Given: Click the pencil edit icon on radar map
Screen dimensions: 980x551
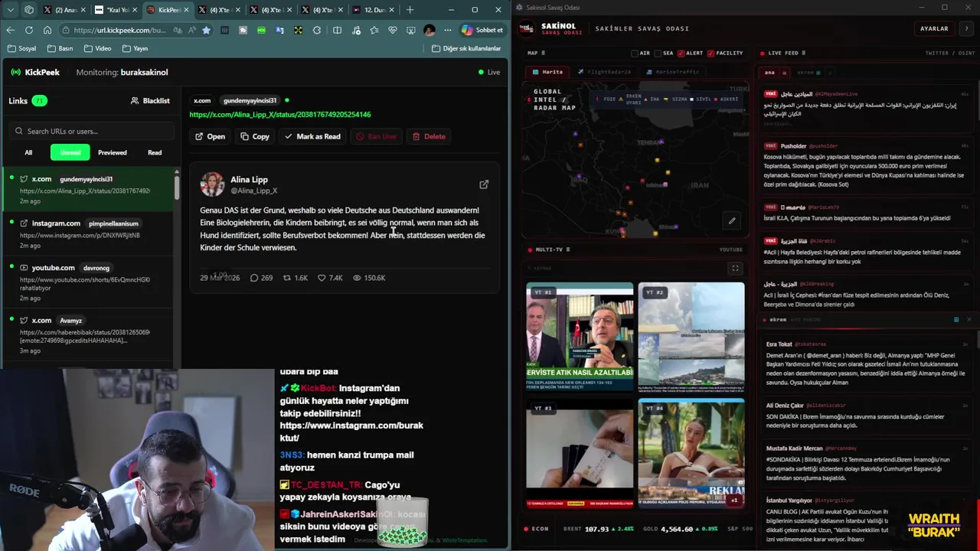Looking at the screenshot, I should (732, 221).
